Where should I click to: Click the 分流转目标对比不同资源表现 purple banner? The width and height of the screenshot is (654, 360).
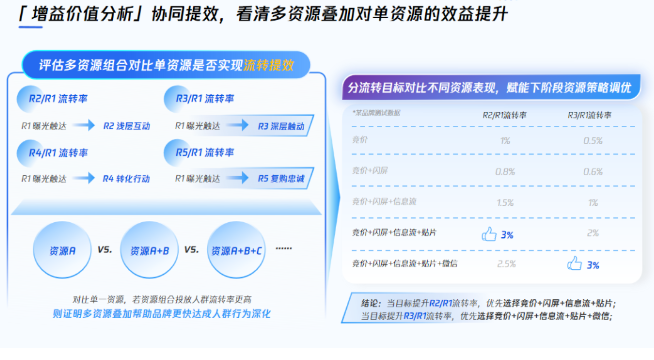491,88
